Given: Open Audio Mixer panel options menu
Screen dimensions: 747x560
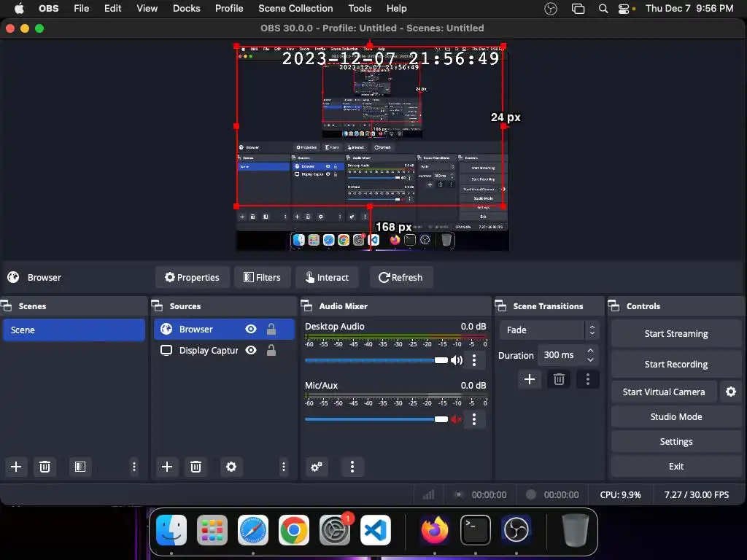Looking at the screenshot, I should click(352, 467).
